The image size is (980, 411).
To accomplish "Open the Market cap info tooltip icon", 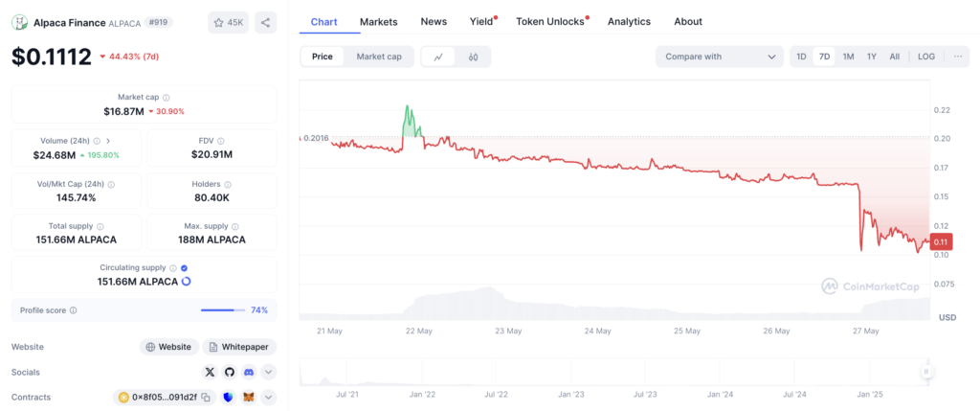I will pos(167,98).
